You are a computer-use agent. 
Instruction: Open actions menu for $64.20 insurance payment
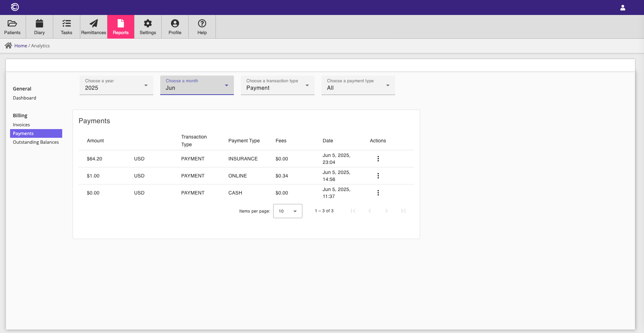pos(378,159)
